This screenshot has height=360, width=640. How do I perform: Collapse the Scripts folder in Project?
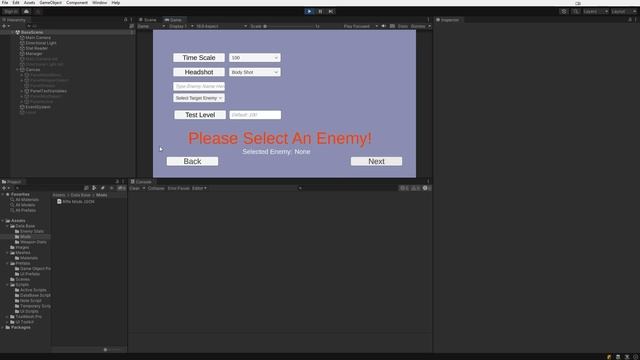pyautogui.click(x=7, y=284)
